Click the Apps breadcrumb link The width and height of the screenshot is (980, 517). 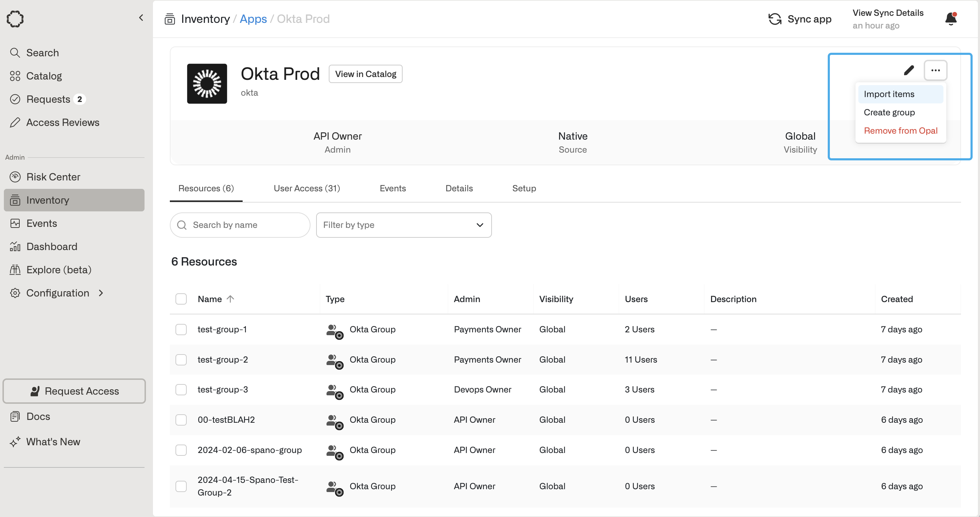click(253, 19)
